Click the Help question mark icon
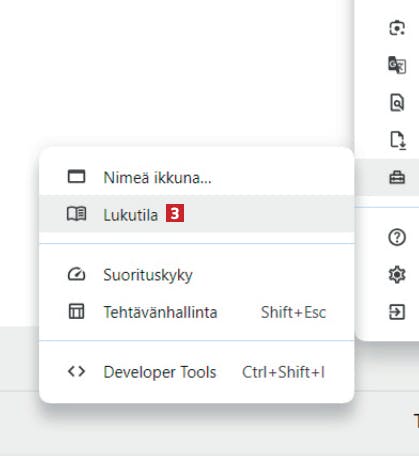 pyautogui.click(x=397, y=238)
